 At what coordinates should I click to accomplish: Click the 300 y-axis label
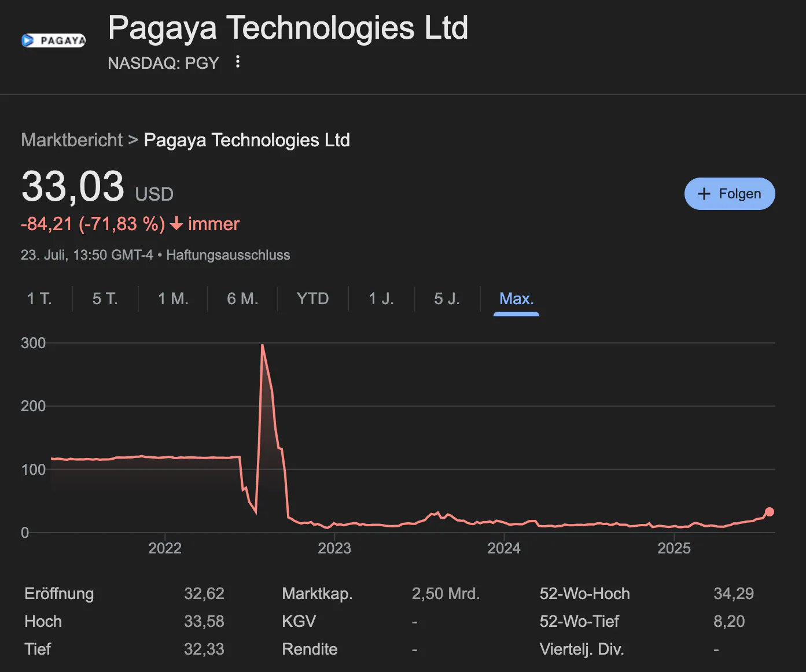33,343
